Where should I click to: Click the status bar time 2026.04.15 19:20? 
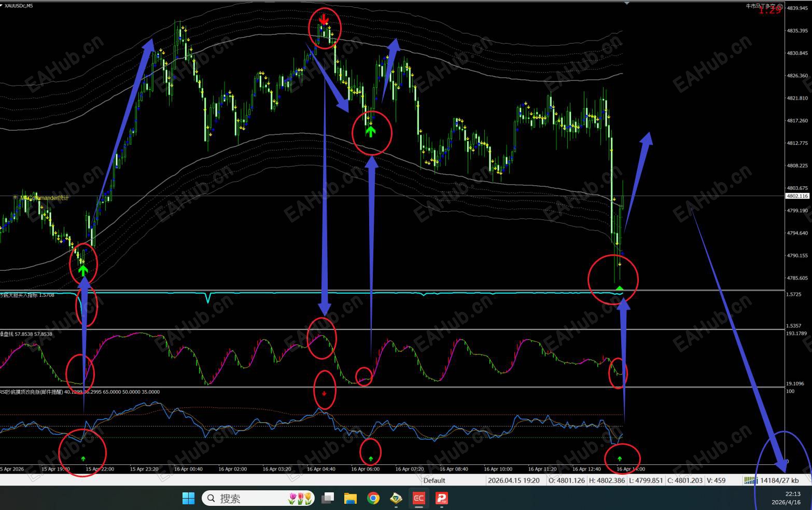(513, 480)
